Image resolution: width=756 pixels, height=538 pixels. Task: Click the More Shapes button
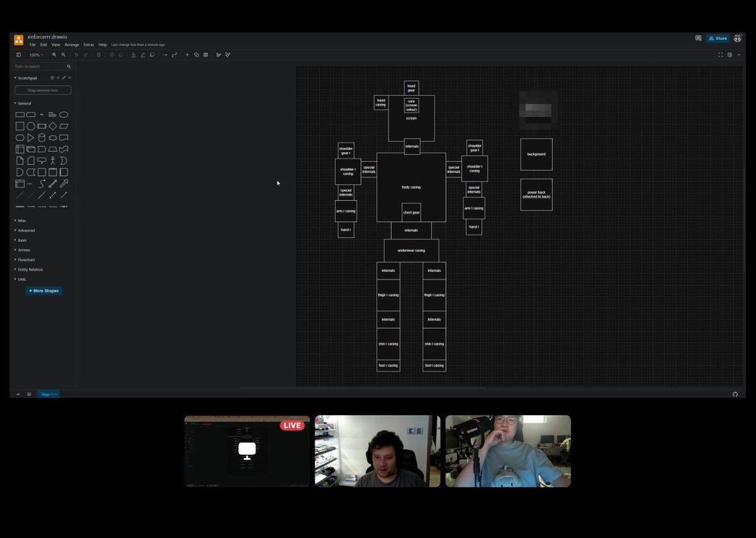point(44,290)
